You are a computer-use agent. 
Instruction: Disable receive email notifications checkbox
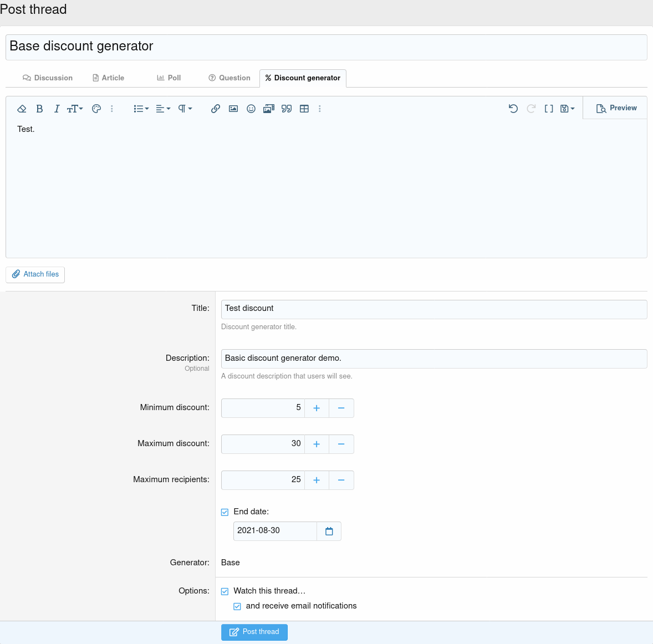[x=237, y=606]
